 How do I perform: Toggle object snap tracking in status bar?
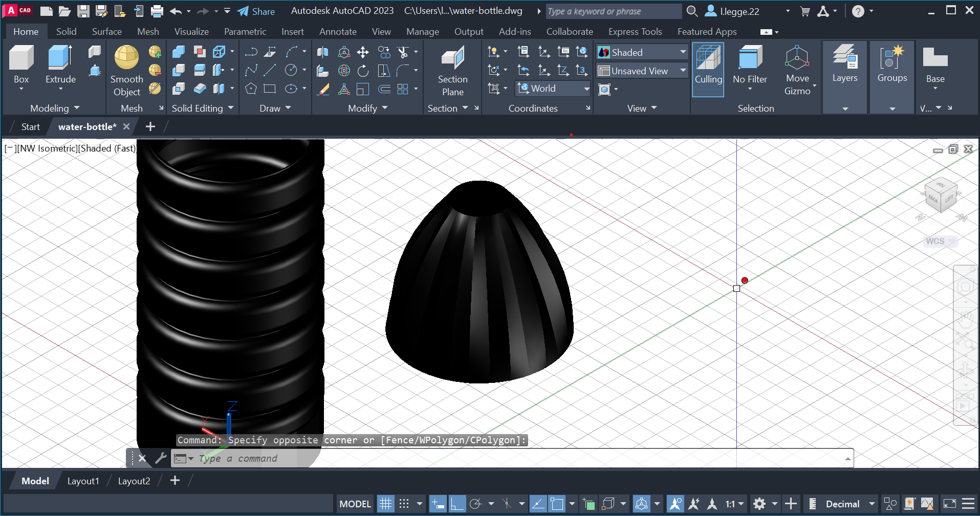(x=538, y=504)
